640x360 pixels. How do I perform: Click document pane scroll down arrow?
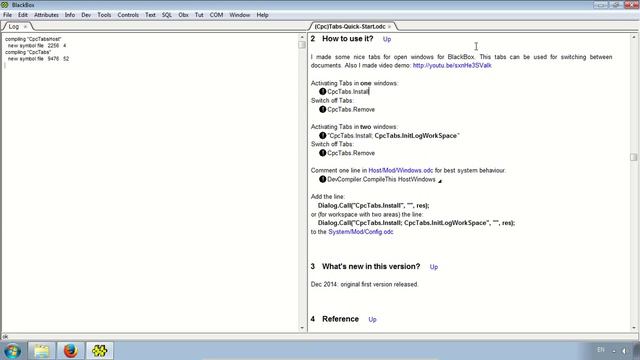pos(633,328)
